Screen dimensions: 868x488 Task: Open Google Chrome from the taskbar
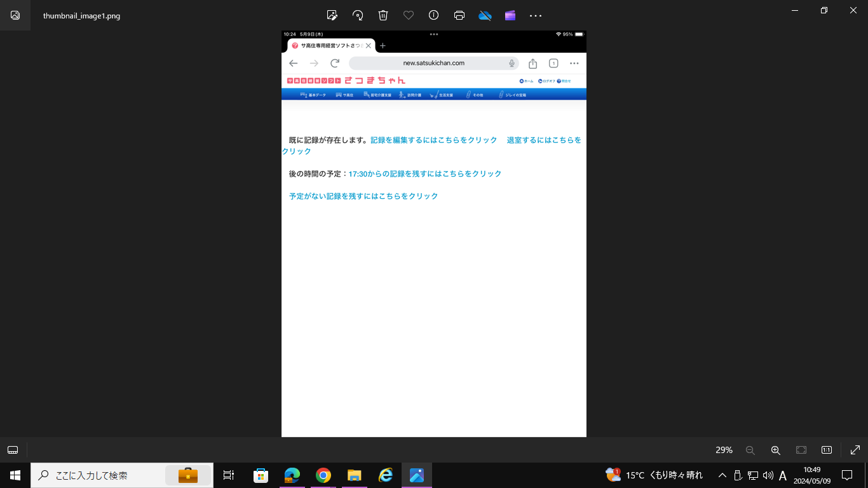(323, 475)
